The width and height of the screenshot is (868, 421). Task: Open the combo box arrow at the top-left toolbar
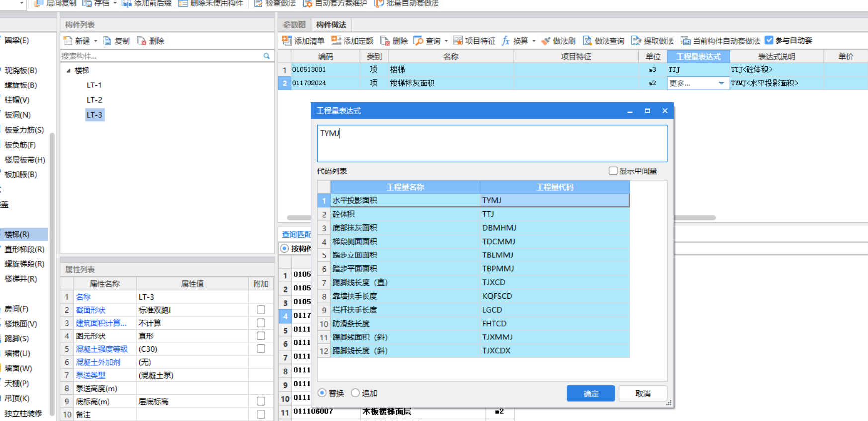pyautogui.click(x=21, y=3)
